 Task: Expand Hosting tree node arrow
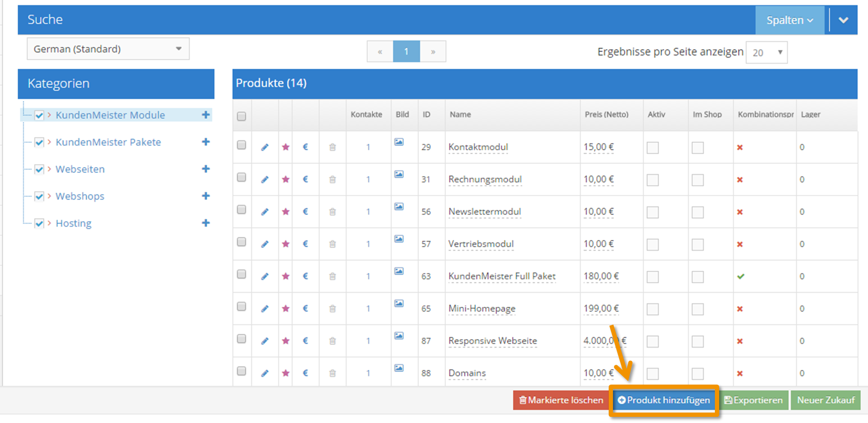click(49, 223)
